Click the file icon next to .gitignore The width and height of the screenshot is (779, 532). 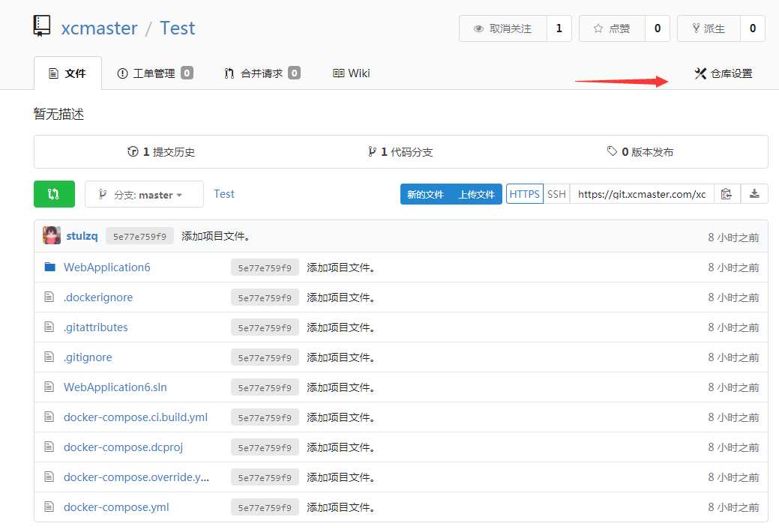[49, 357]
